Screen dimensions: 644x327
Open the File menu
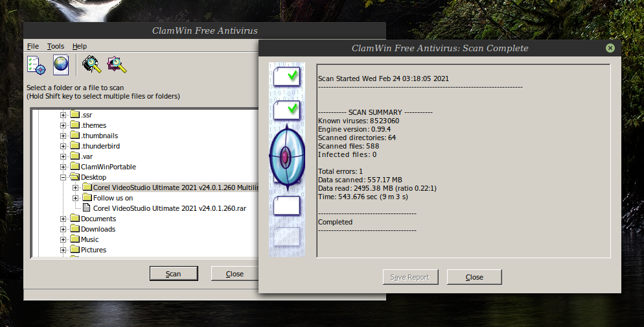[33, 46]
